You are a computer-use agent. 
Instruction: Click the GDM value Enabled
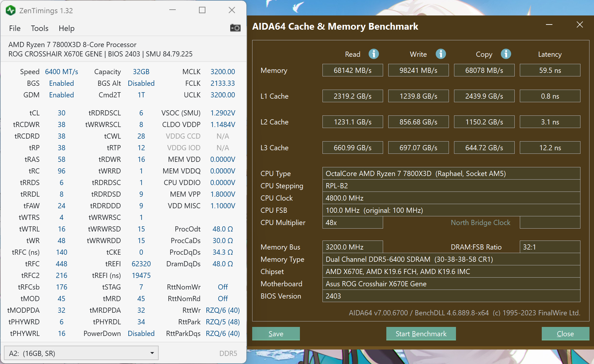tap(62, 95)
